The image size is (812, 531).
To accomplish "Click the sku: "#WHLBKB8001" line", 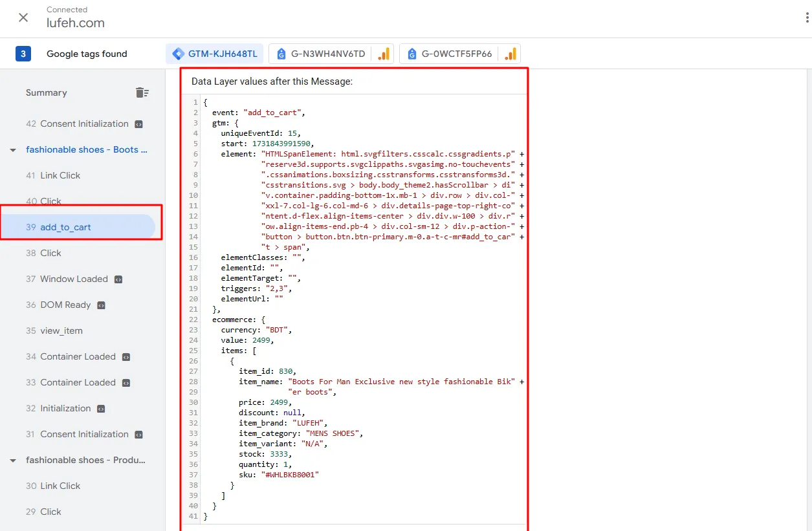I will click(279, 475).
